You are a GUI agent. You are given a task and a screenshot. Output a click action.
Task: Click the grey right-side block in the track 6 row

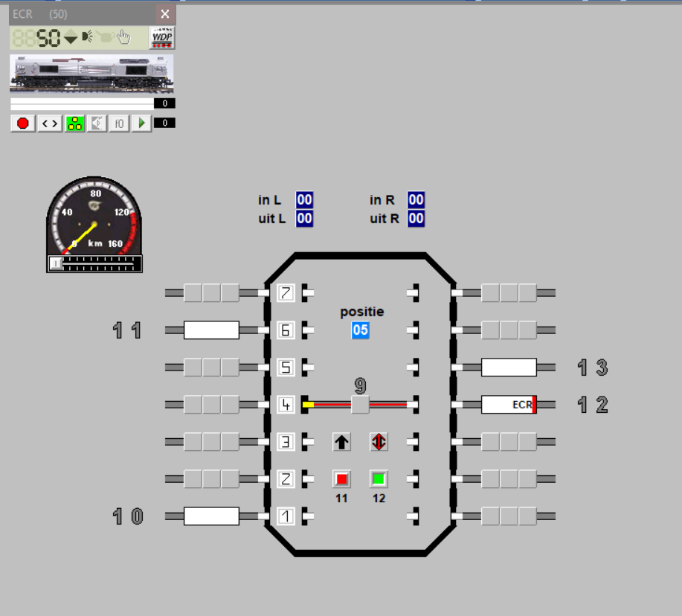[x=509, y=330]
